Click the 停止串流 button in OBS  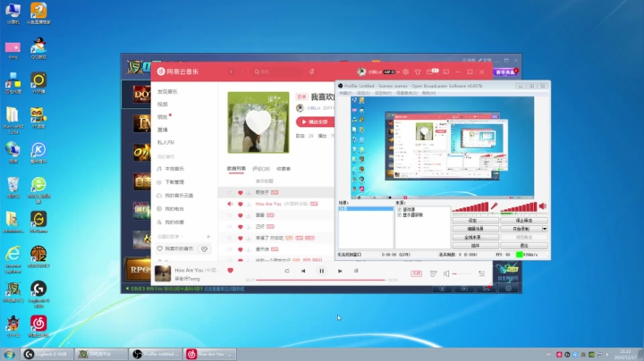pyautogui.click(x=523, y=221)
